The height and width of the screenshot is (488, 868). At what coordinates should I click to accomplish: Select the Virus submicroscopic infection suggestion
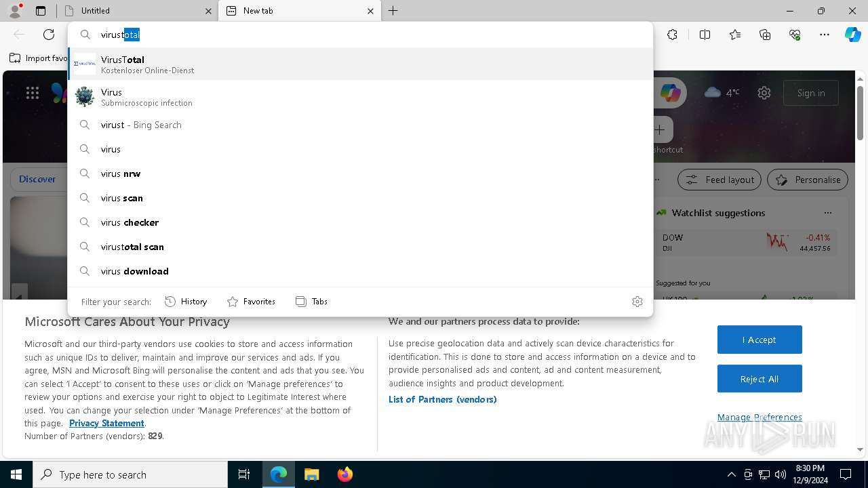[x=360, y=97]
